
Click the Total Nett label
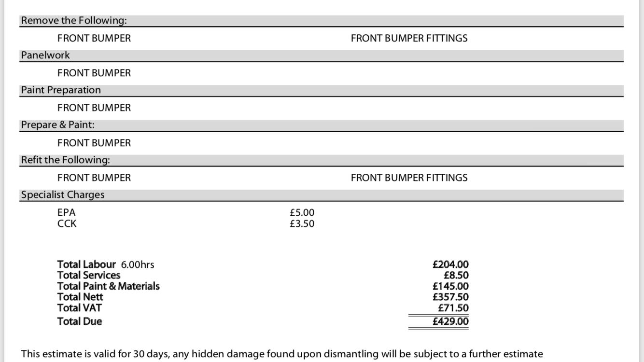[80, 297]
